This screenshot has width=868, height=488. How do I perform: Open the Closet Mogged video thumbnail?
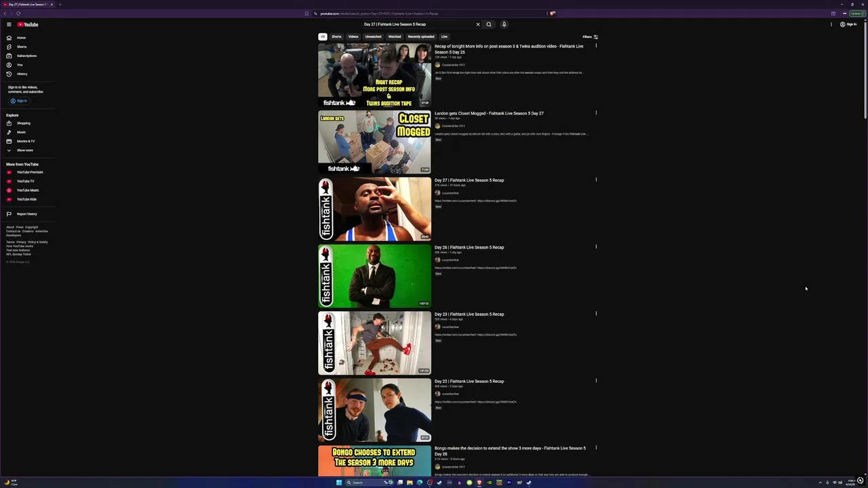click(x=374, y=142)
